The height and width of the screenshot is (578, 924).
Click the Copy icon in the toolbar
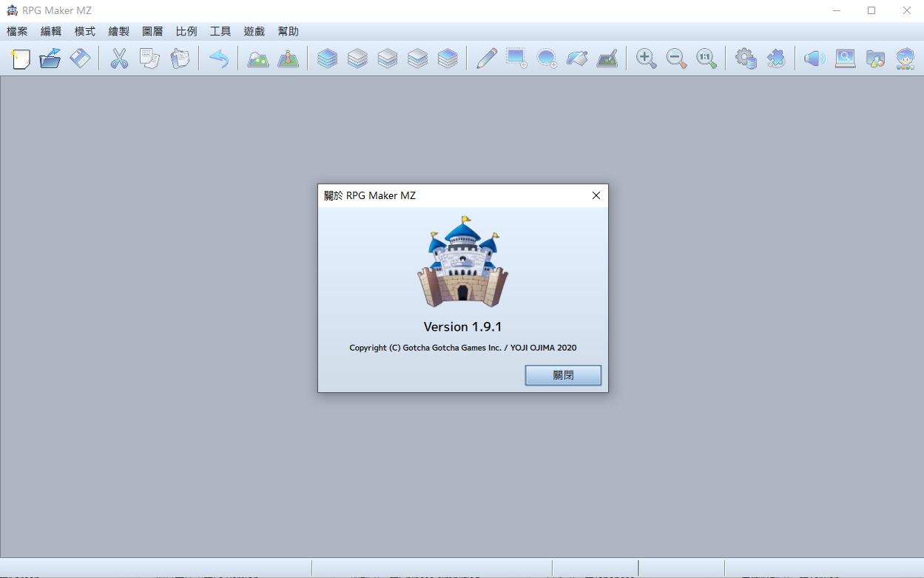pos(149,58)
